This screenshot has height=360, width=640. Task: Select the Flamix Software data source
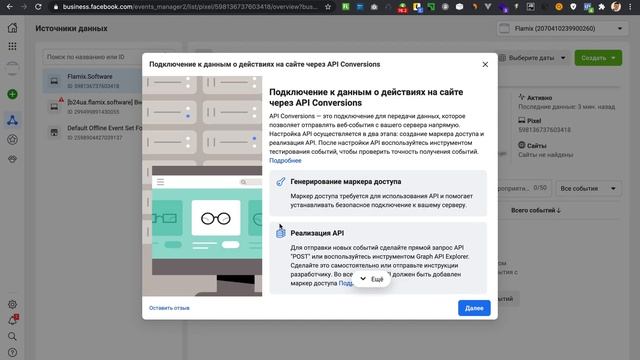[93, 81]
